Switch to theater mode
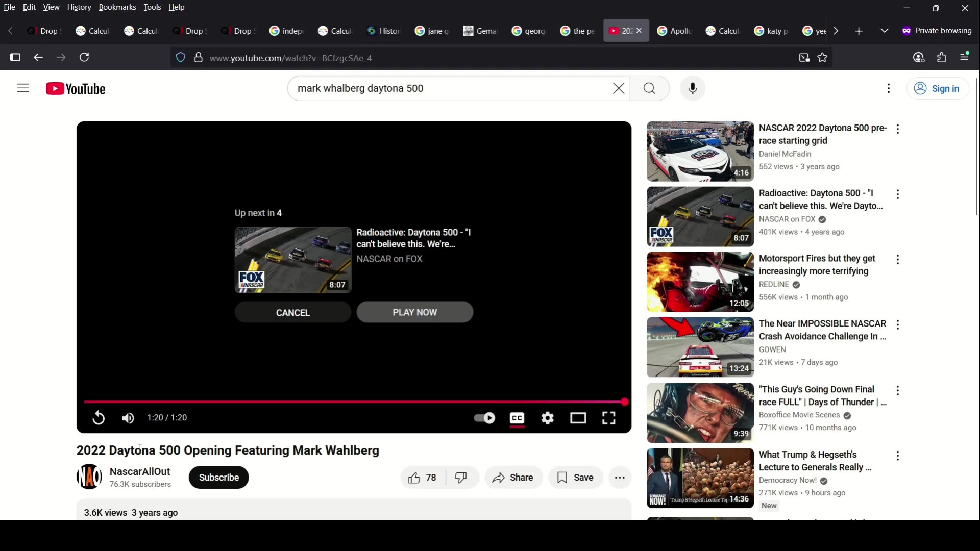Screen dimensions: 980x551 pyautogui.click(x=579, y=418)
